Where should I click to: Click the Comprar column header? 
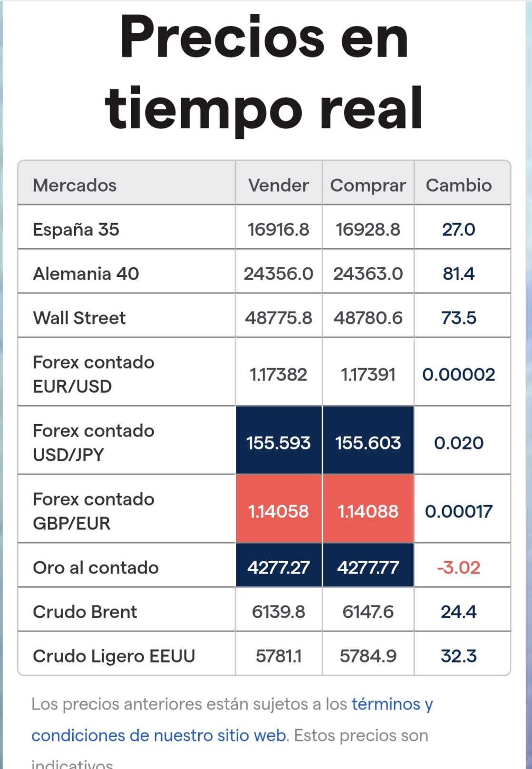pyautogui.click(x=368, y=185)
